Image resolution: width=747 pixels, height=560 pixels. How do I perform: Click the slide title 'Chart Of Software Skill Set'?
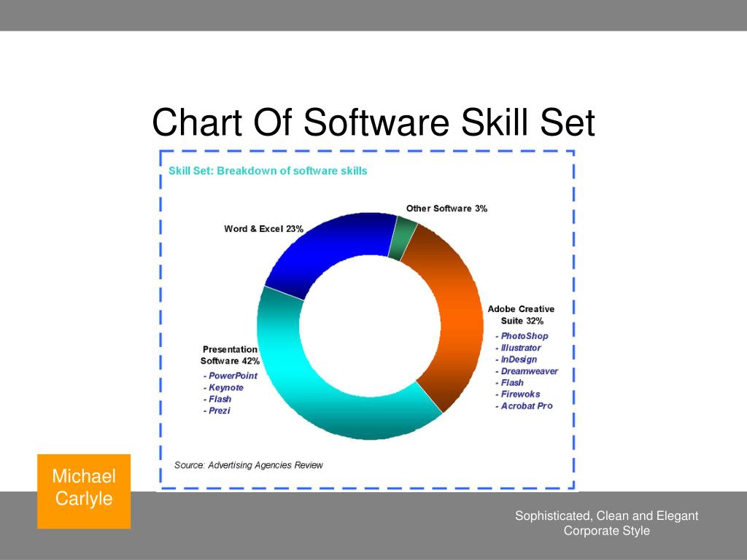click(x=373, y=122)
